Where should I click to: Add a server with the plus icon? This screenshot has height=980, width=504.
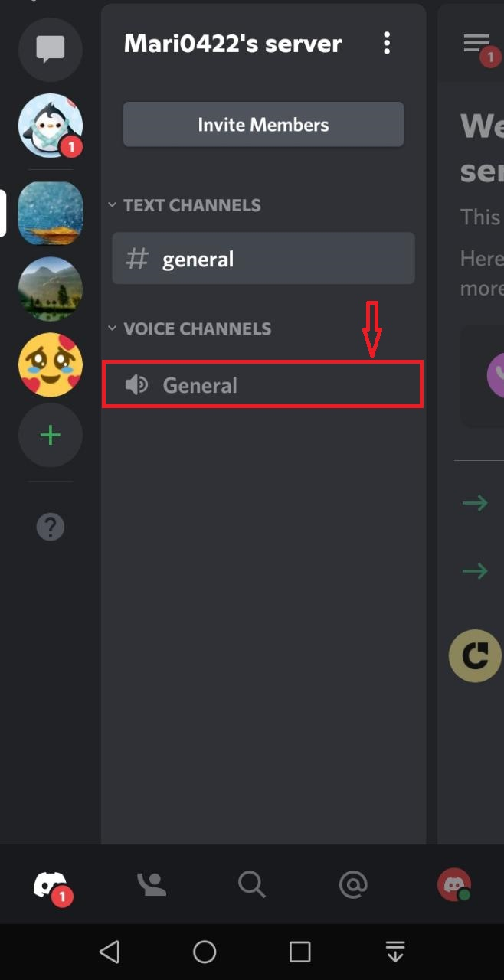tap(50, 435)
